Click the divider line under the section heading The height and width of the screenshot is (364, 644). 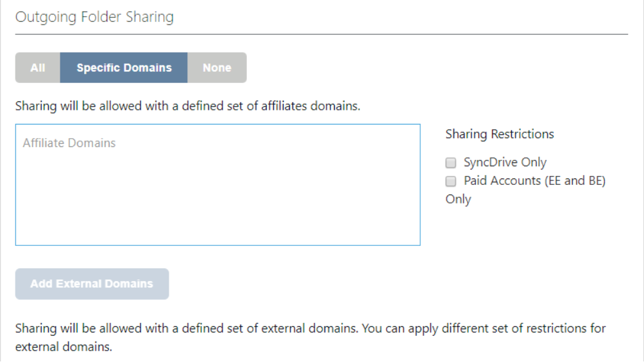tap(321, 34)
